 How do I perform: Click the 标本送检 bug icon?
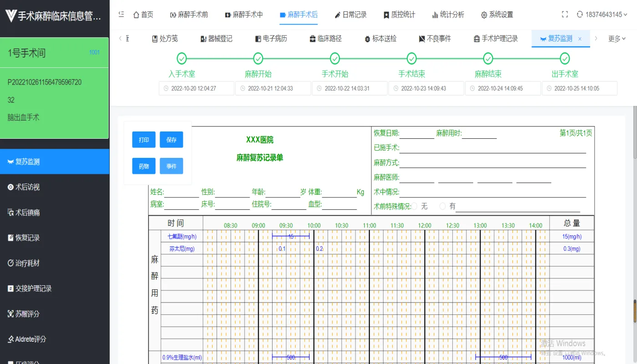(x=368, y=39)
